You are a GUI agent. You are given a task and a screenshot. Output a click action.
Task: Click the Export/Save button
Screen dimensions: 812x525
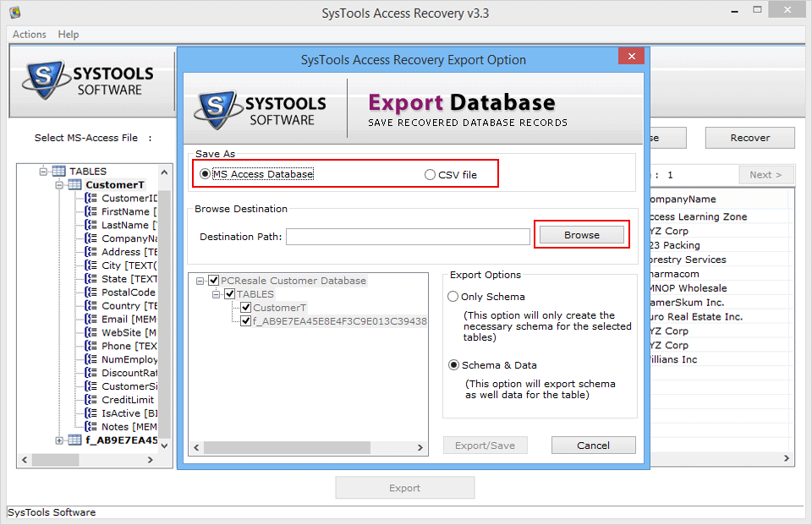(486, 446)
